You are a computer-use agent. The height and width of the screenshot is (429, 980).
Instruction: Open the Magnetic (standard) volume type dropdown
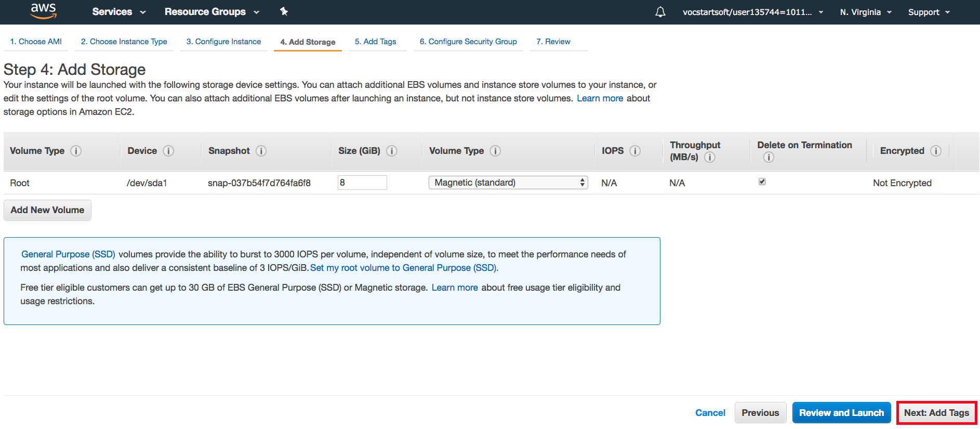tap(508, 183)
